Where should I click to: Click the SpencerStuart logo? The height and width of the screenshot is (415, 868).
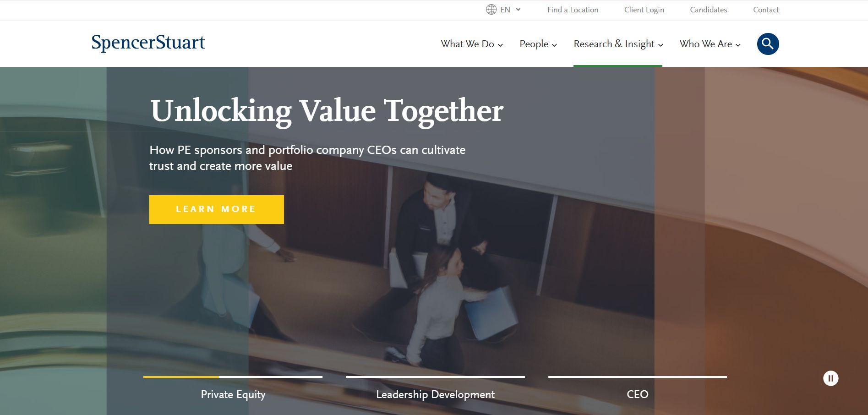pyautogui.click(x=148, y=43)
